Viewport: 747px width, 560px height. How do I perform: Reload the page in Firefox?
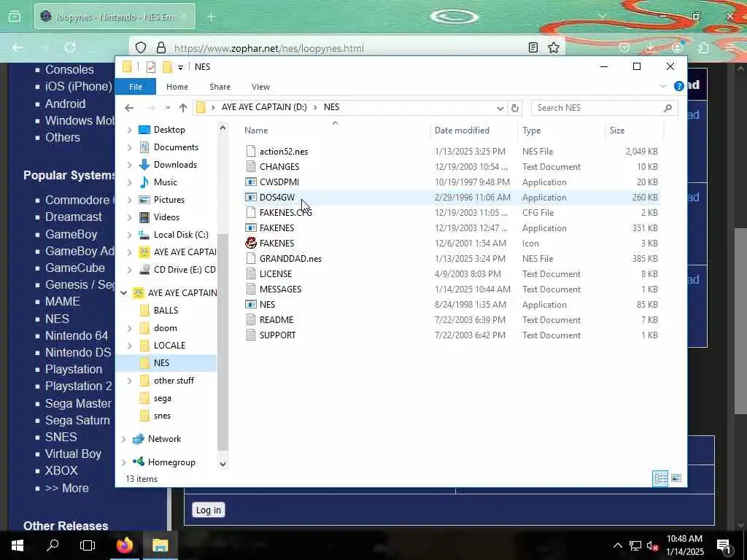(70, 47)
